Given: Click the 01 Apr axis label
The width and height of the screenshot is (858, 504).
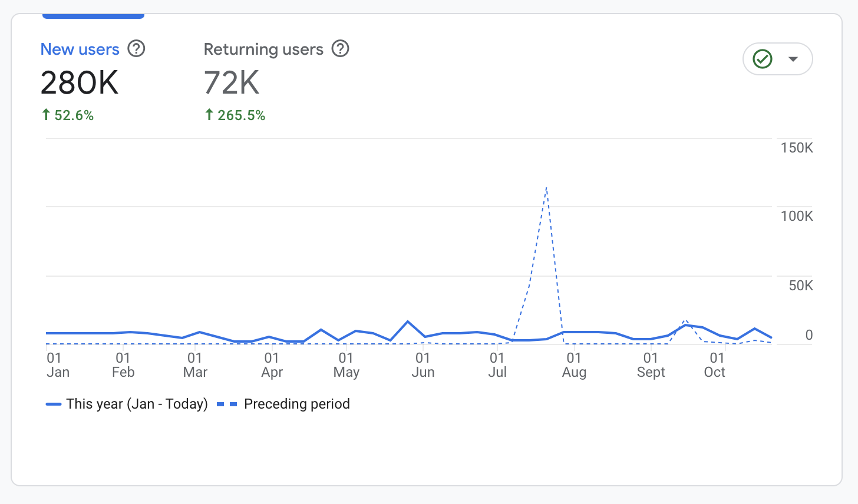Looking at the screenshot, I should [x=272, y=365].
